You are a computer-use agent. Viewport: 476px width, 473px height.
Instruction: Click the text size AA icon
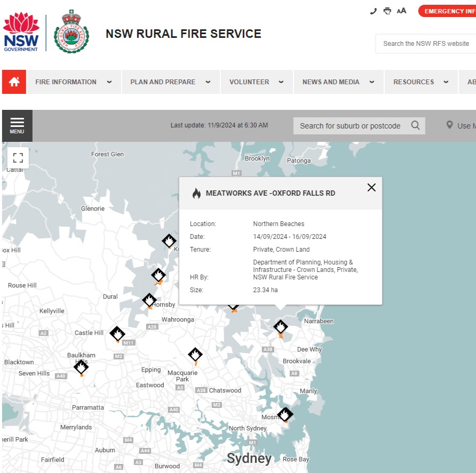click(401, 11)
